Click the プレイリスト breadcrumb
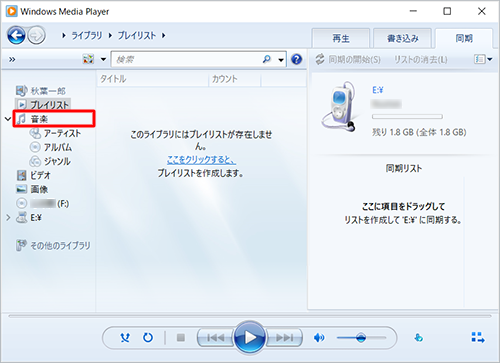 pos(137,35)
